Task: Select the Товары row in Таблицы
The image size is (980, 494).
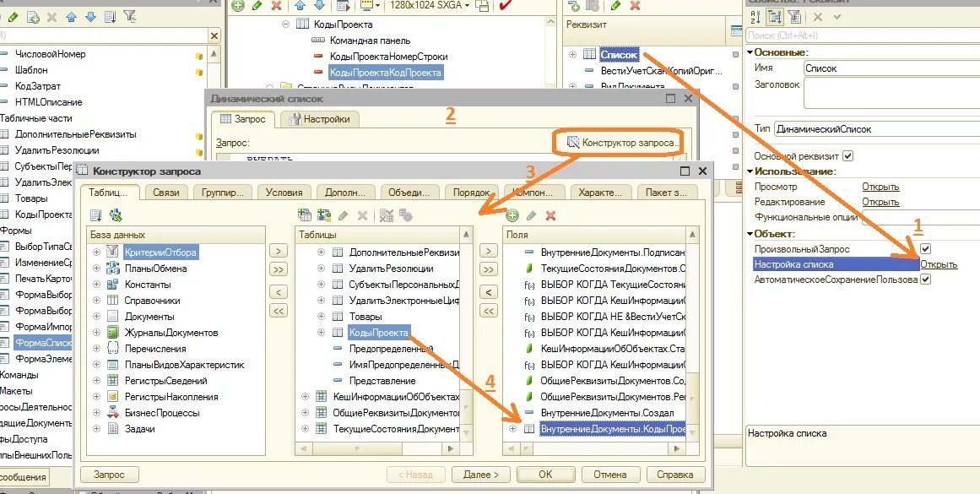Action: tap(365, 317)
